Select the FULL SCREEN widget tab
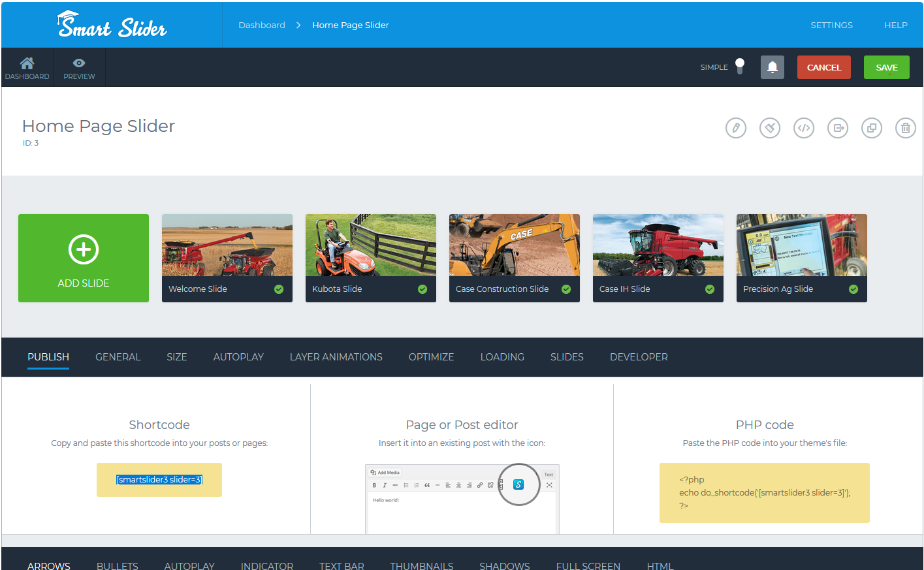 (588, 565)
